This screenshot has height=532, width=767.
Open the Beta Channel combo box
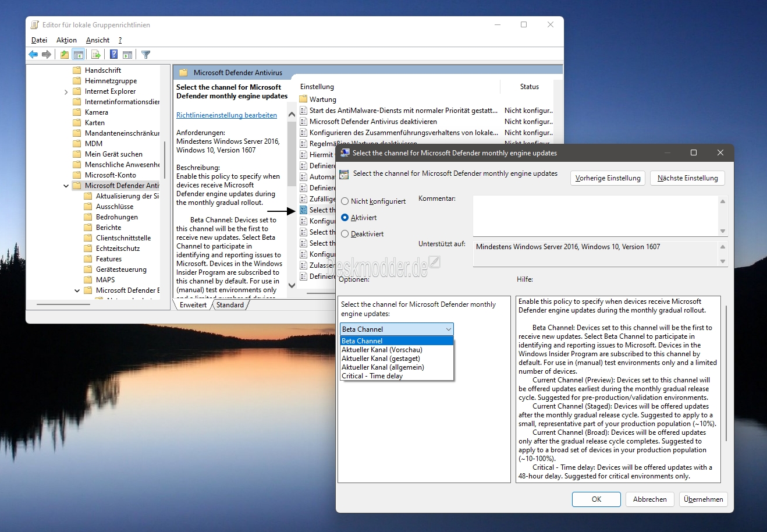click(x=397, y=329)
